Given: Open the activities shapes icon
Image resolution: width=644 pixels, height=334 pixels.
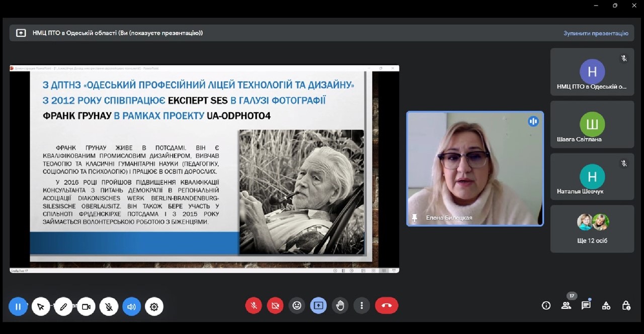Looking at the screenshot, I should tap(606, 305).
